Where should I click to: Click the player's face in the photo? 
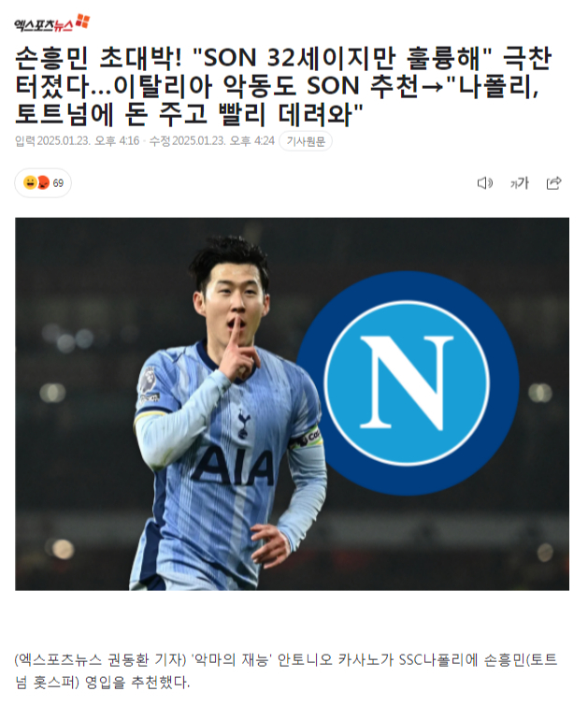point(234,299)
